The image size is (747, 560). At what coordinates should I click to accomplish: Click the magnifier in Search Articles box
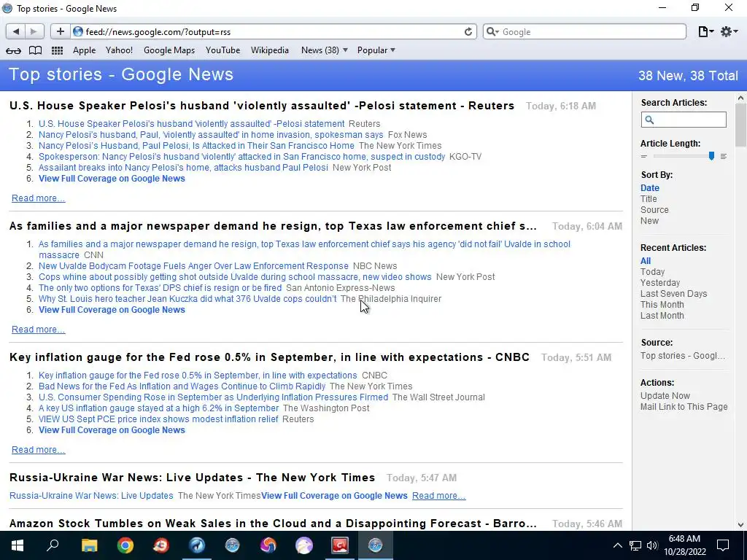650,120
